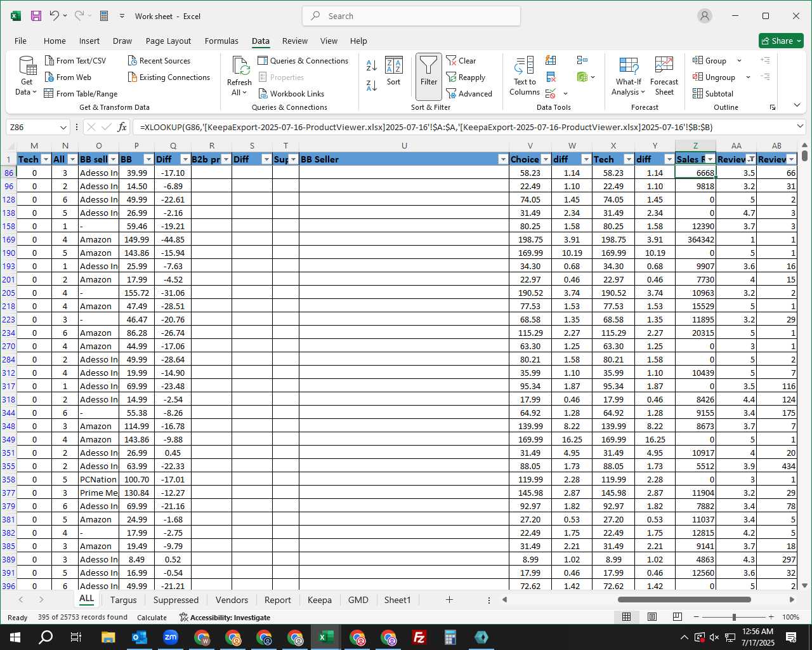Clear the current filter
This screenshot has height=650, width=812.
click(461, 61)
